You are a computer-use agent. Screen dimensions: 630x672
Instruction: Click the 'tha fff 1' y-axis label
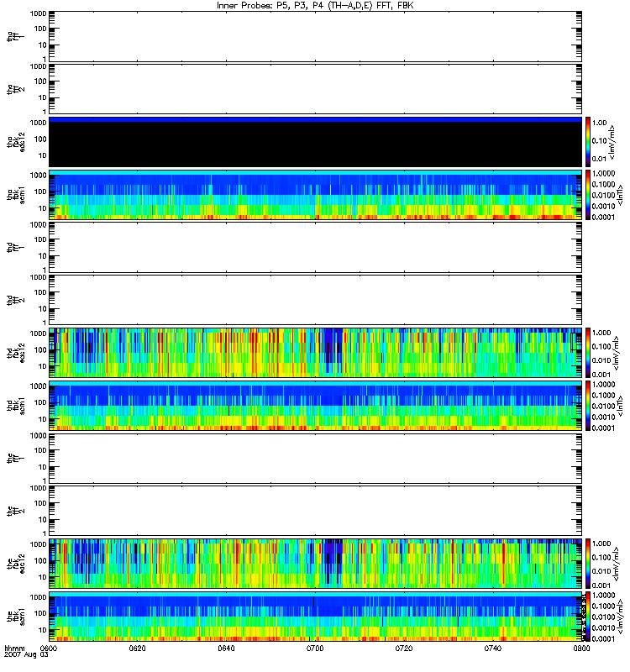coord(15,36)
